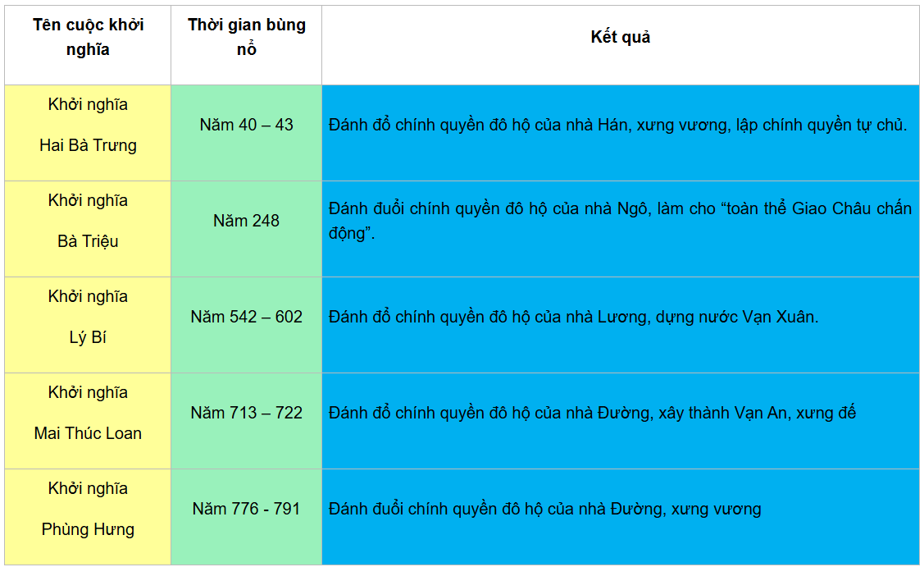Click the result cell mentioning thành Vạn An

(x=592, y=414)
